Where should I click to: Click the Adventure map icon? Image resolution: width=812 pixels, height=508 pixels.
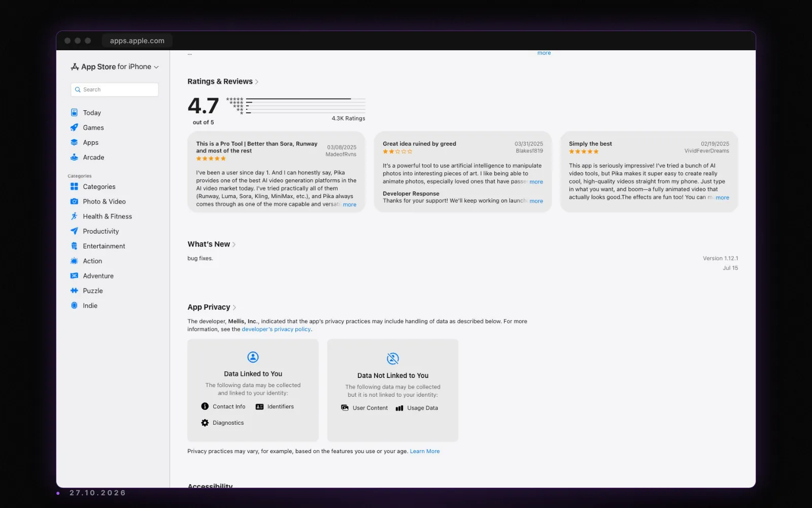coord(74,276)
